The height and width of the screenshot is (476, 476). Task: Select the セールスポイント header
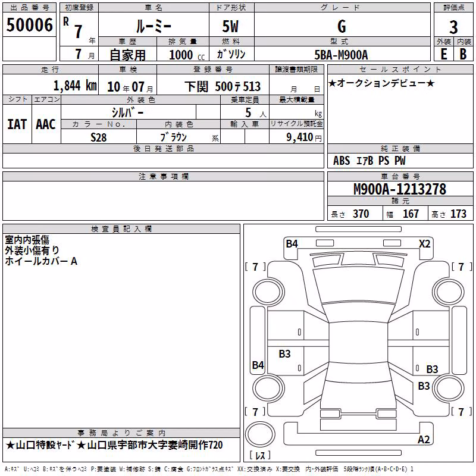click(x=400, y=70)
